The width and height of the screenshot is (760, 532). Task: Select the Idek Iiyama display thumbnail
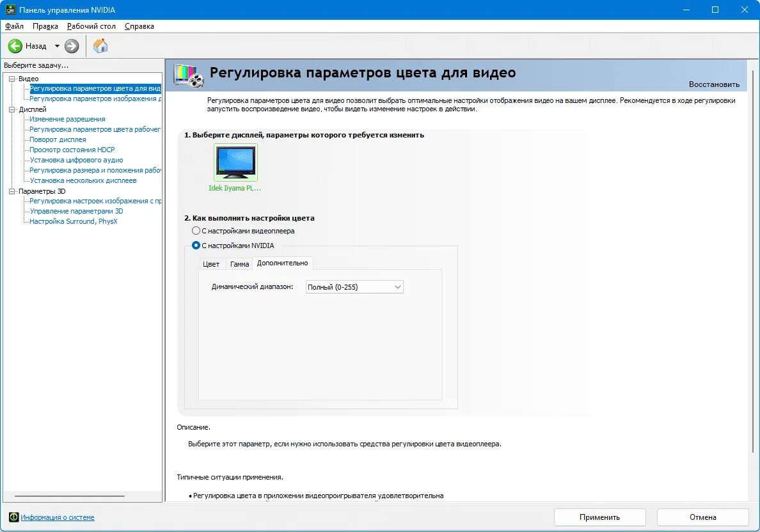[235, 162]
